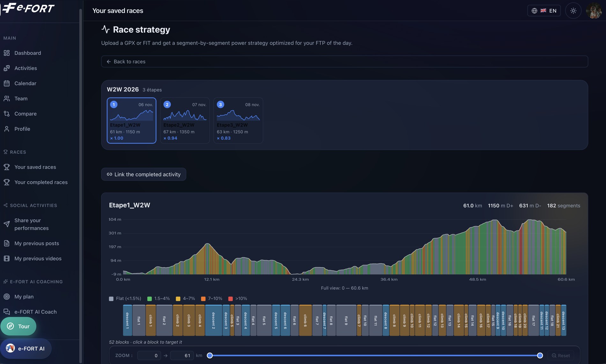The height and width of the screenshot is (364, 606).
Task: Click the e-FORT logo at top left
Action: coord(28,9)
